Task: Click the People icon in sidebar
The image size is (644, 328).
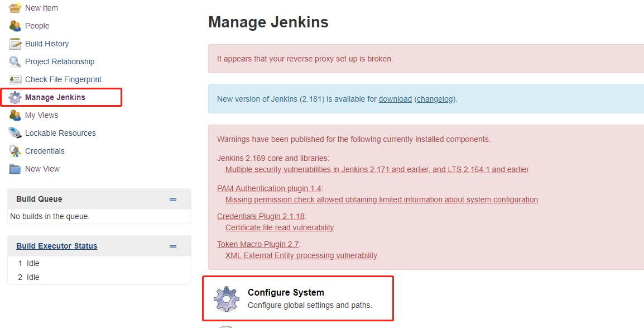Action: tap(15, 26)
